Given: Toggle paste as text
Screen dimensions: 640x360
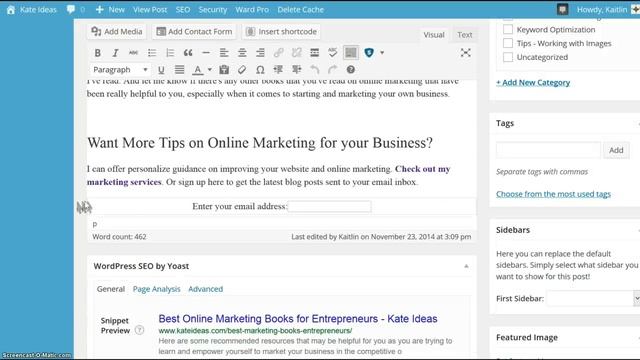Looking at the screenshot, I should [224, 70].
